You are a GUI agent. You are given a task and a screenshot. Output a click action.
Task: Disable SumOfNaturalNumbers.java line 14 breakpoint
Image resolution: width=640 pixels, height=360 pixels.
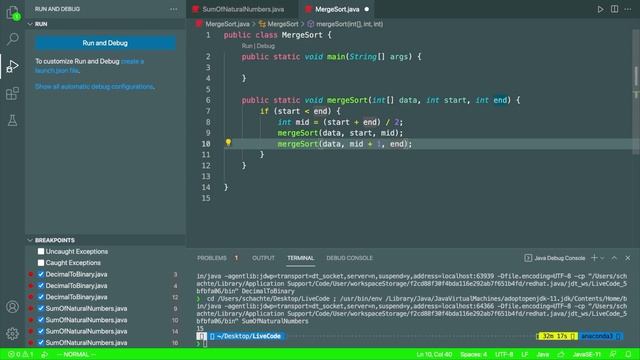pyautogui.click(x=41, y=331)
